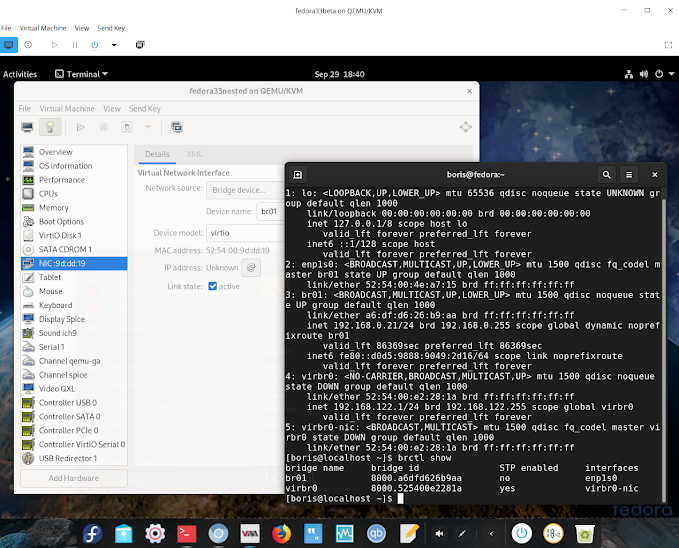Click blue power button icon in dock
Image resolution: width=679 pixels, height=548 pixels.
tap(522, 533)
